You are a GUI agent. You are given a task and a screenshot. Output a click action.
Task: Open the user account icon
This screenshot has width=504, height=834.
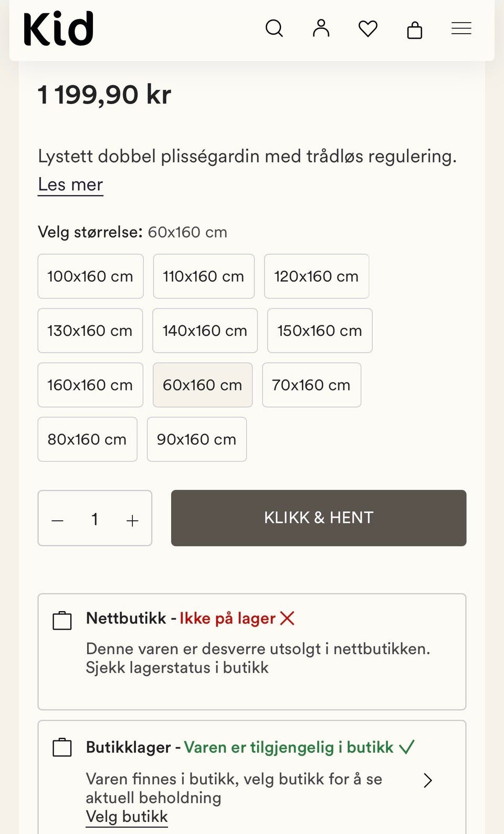(x=321, y=28)
